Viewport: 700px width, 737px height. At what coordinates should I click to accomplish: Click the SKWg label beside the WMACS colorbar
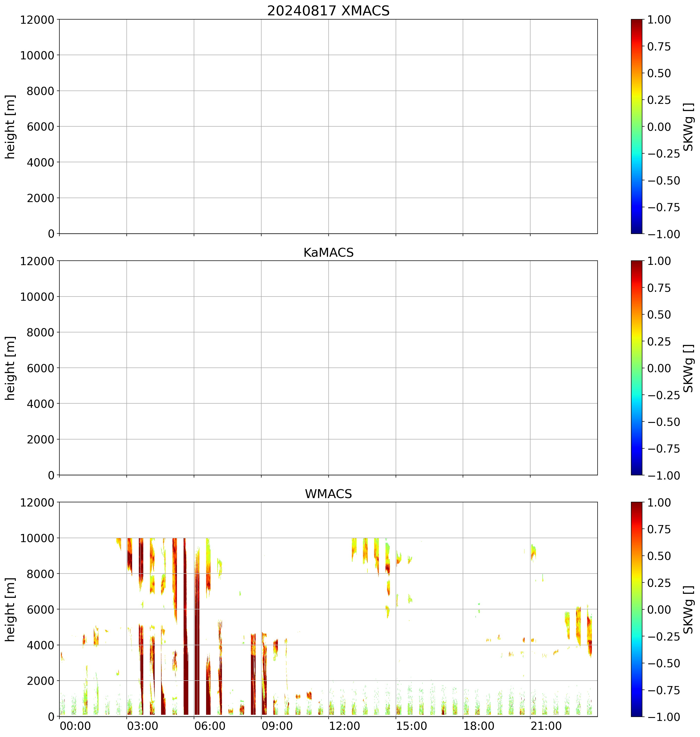coord(688,609)
